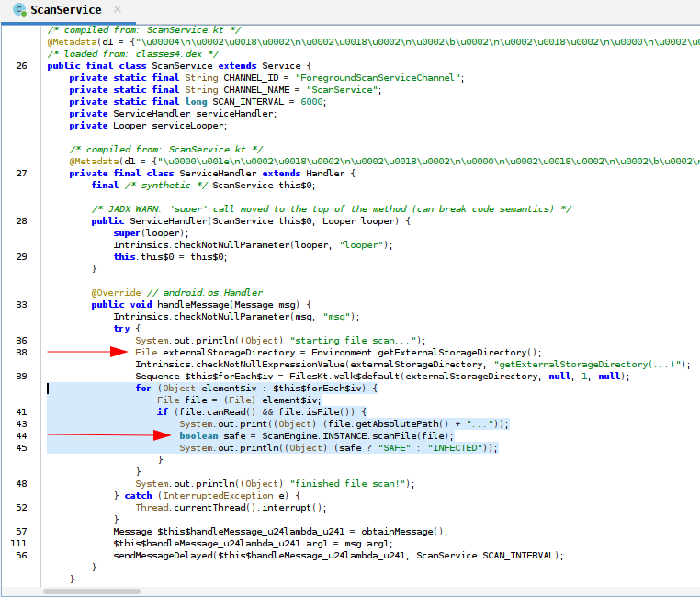This screenshot has height=597, width=700.
Task: Click the class icon on the ScanService tab
Action: coord(18,10)
